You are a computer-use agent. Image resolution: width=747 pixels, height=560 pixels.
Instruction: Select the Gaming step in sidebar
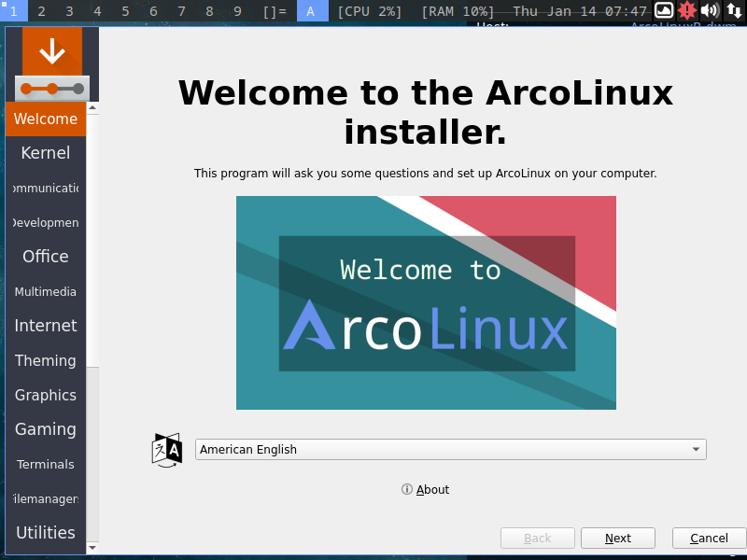pos(46,429)
